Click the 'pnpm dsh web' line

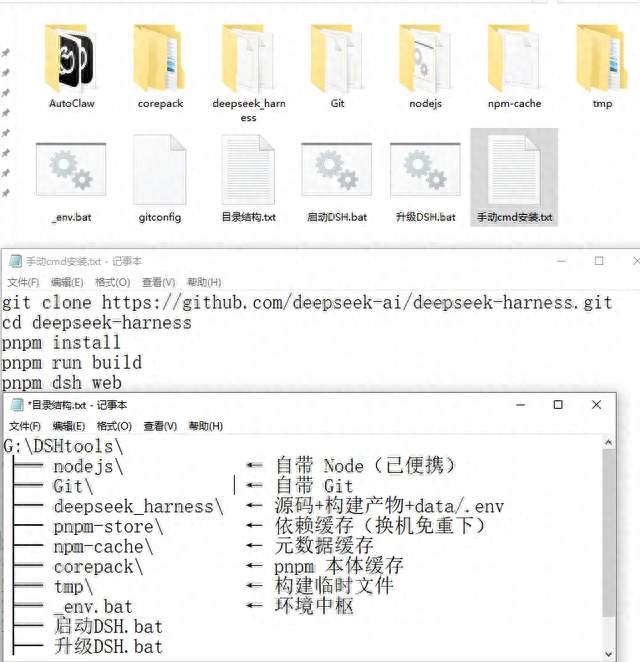click(62, 383)
